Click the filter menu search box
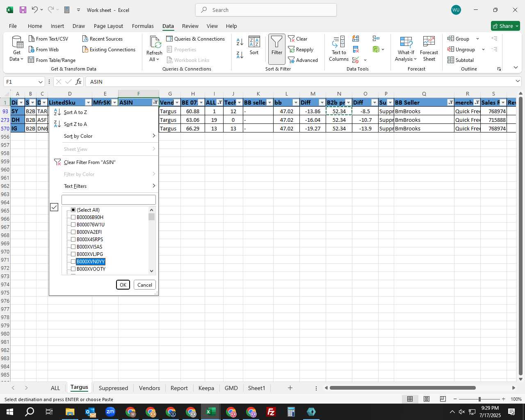This screenshot has width=525, height=420. 109,200
